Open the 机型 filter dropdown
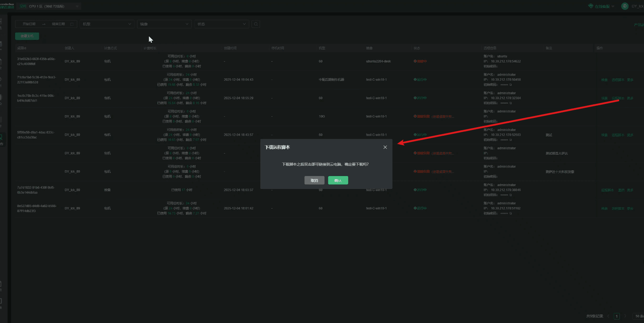Screen dimensions: 644x323 coord(107,24)
